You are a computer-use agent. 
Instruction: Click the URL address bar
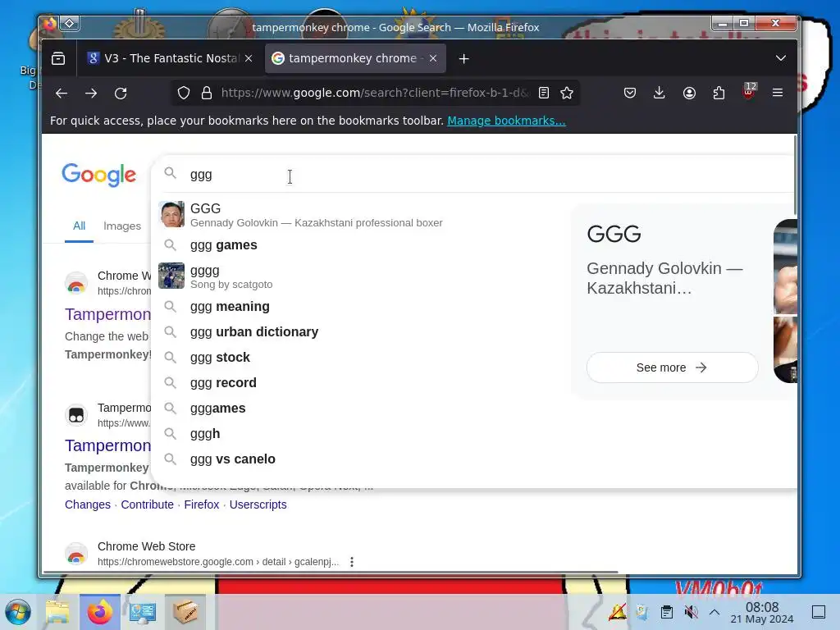(x=374, y=94)
